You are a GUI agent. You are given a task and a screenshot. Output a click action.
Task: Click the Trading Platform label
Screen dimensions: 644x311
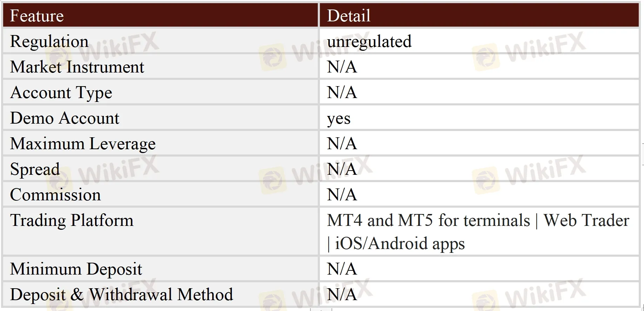coord(72,220)
